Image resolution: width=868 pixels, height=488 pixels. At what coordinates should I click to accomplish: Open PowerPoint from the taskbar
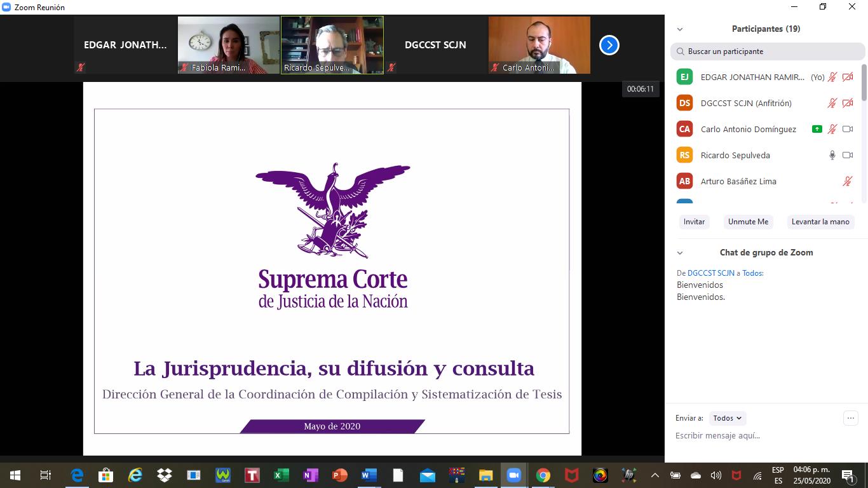click(340, 475)
